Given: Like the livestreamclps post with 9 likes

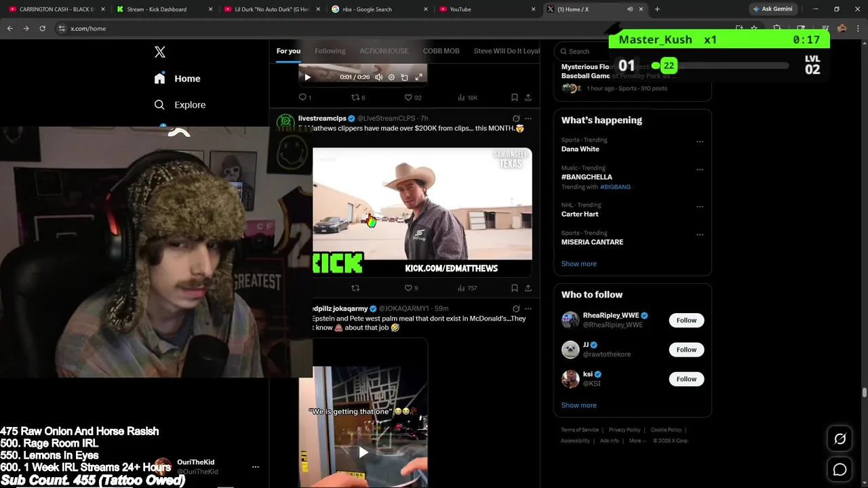Looking at the screenshot, I should click(x=411, y=288).
